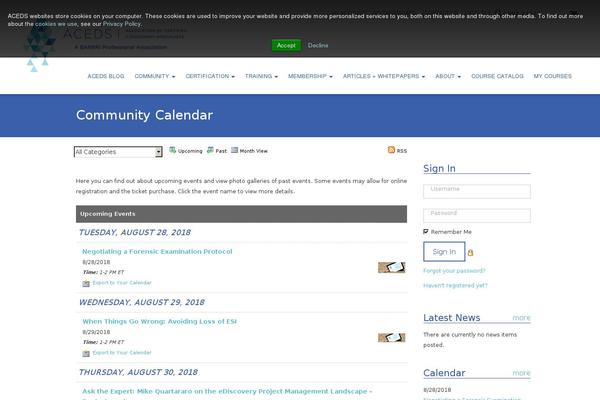Click the orange RSS feed icon
The height and width of the screenshot is (400, 600).
391,150
